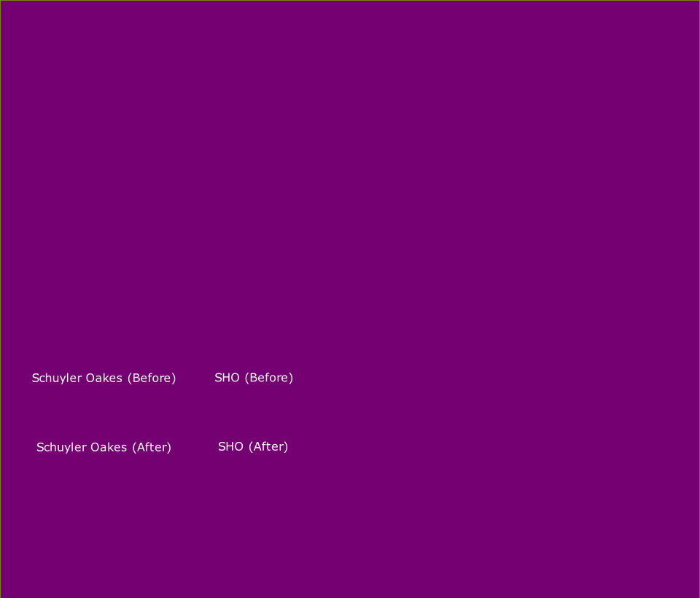The image size is (700, 598).
Task: Click SHO in the SHO (Before) text
Action: click(227, 378)
